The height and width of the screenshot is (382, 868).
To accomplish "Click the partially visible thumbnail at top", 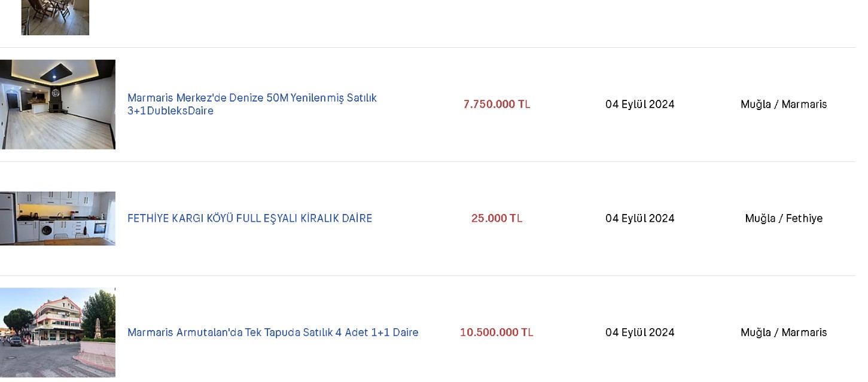I will pos(55,17).
